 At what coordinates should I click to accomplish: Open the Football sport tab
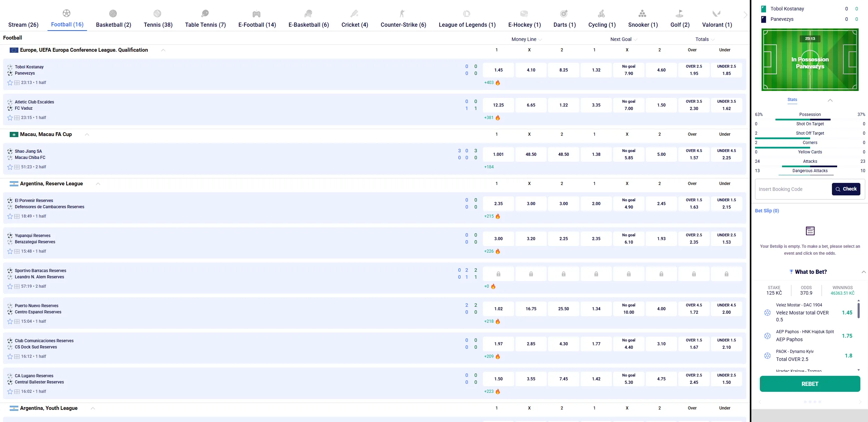67,24
